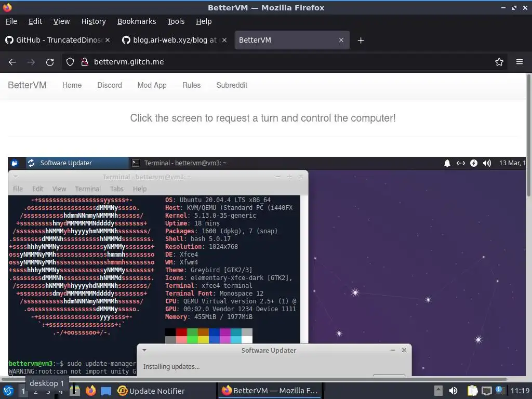Reload the BetterVM page
Viewport: 532px width, 399px height.
click(50, 62)
